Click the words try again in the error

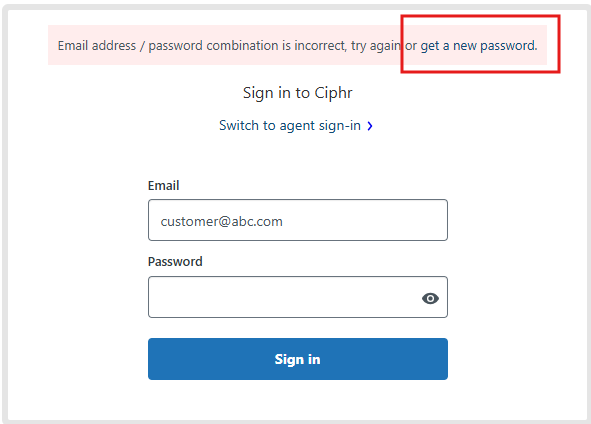[375, 46]
